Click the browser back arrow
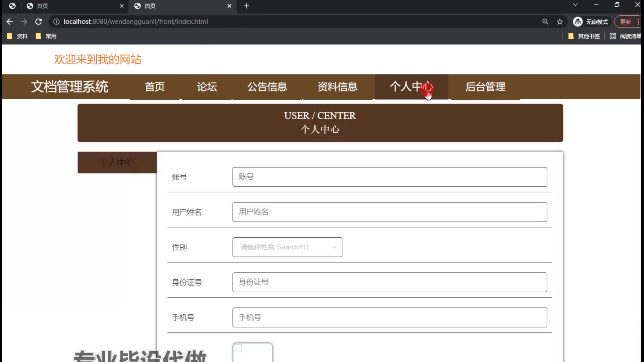This screenshot has width=644, height=362. [10, 22]
